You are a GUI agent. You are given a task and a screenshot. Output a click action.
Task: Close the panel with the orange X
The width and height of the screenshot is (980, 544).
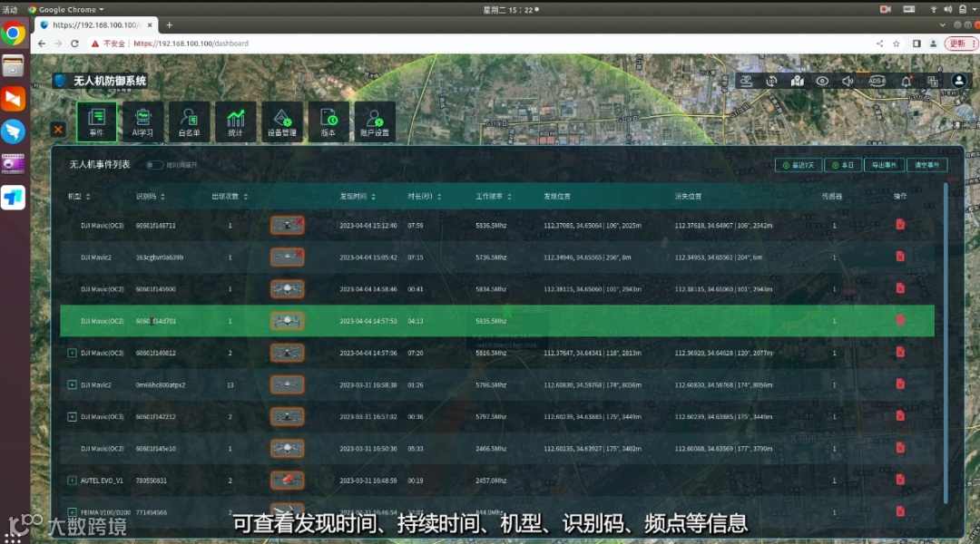tap(58, 130)
